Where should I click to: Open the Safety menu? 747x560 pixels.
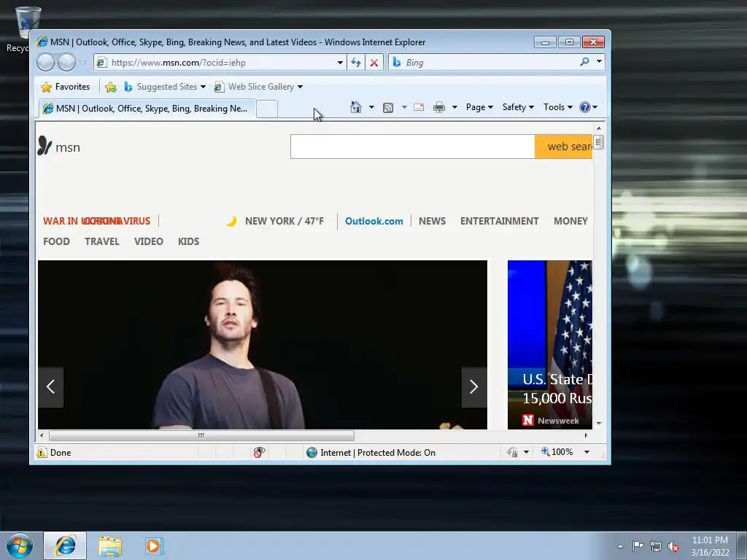pyautogui.click(x=518, y=107)
